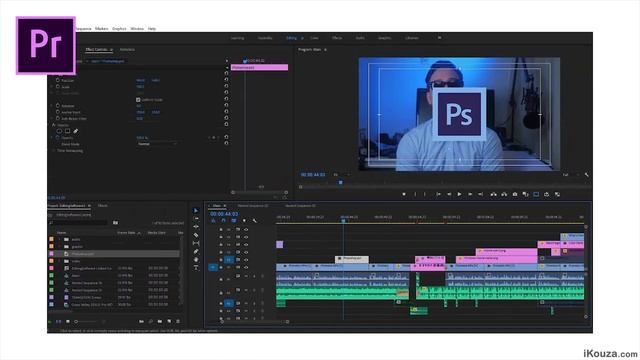
Task: Select the Selection (arrow) tool
Action: (x=196, y=211)
